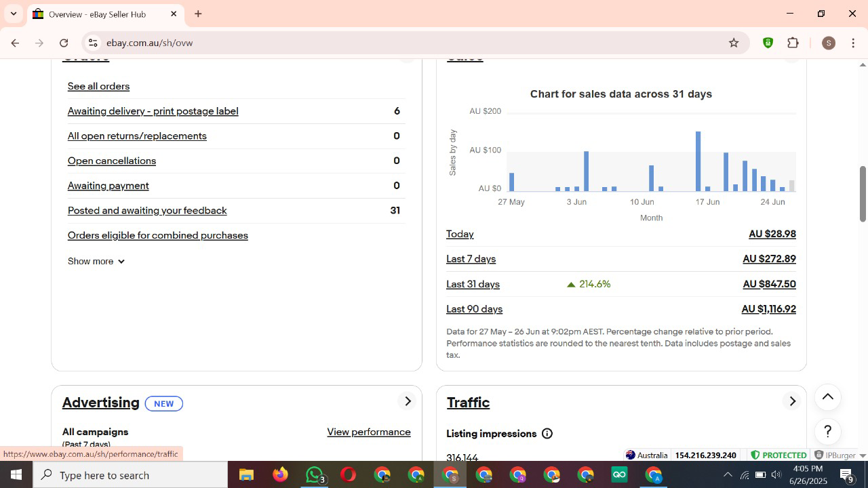Click the tallest sales bar near 17 Jun
868x488 pixels.
pos(698,161)
